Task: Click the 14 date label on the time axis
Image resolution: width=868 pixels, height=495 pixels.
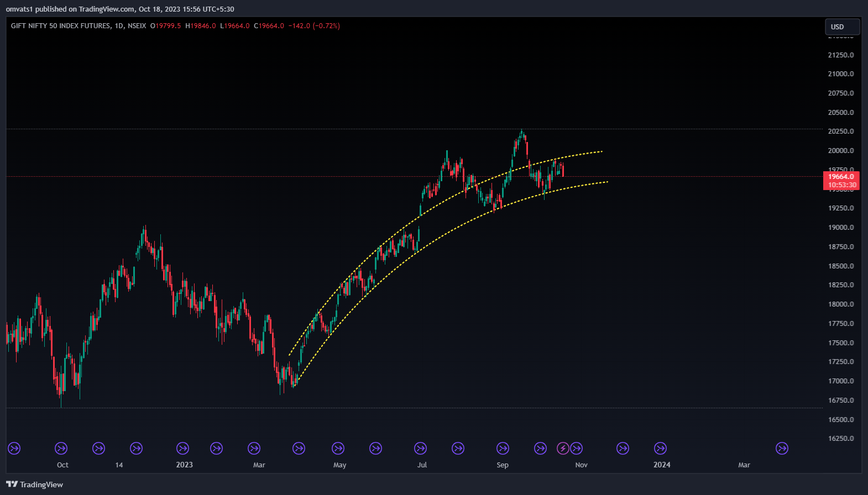Action: tap(119, 465)
